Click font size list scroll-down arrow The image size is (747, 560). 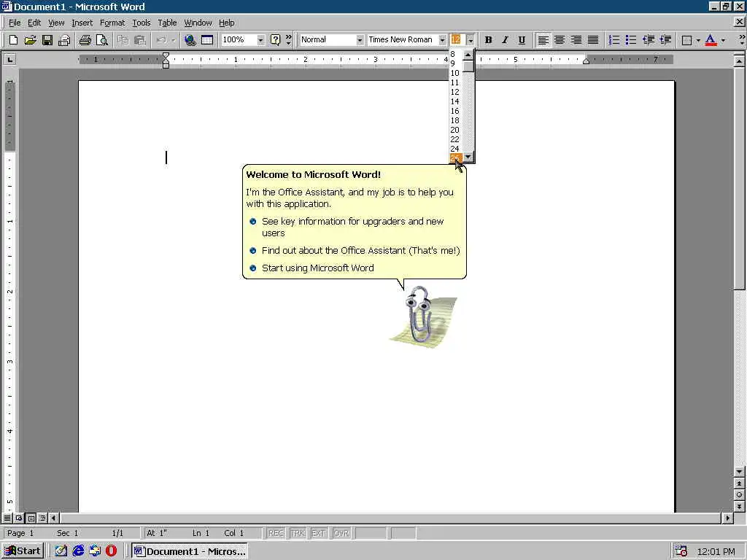click(468, 157)
